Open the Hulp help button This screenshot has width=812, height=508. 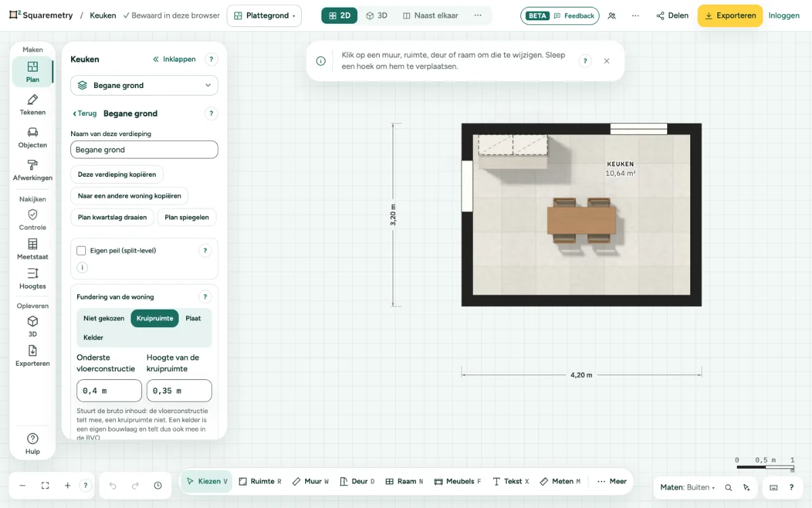click(32, 444)
